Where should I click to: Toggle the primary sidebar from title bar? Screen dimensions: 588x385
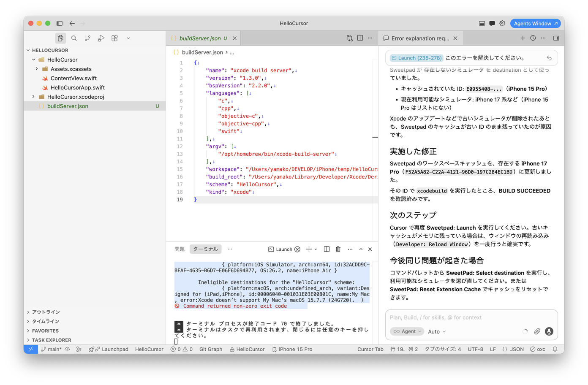[60, 23]
